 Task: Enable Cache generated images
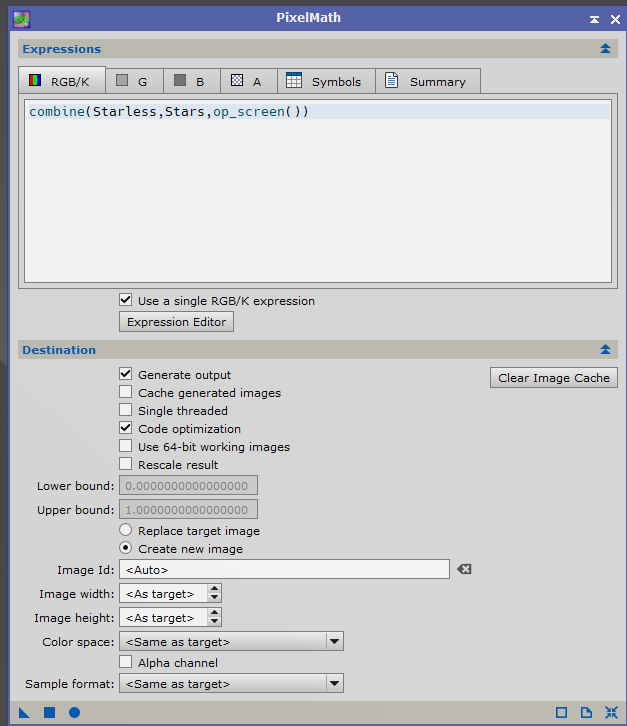coord(125,392)
